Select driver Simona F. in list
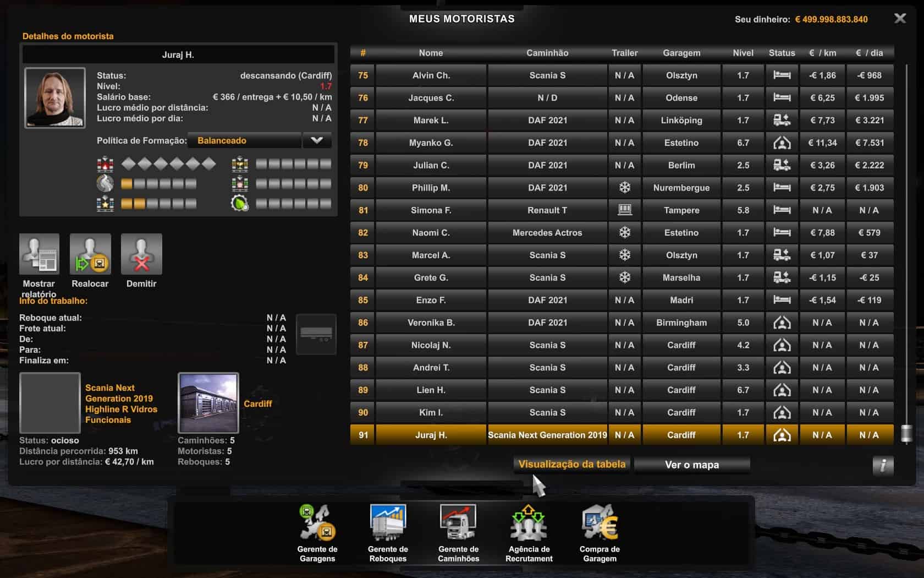 click(x=431, y=210)
